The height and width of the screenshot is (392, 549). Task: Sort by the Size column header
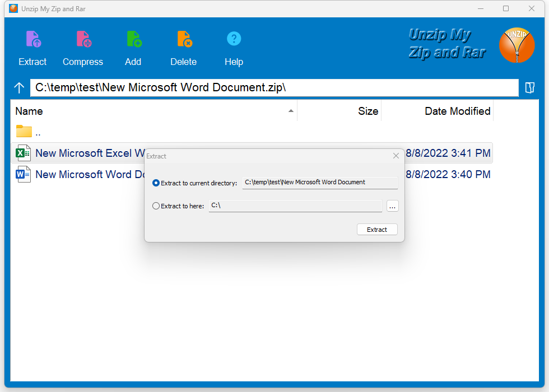point(339,111)
